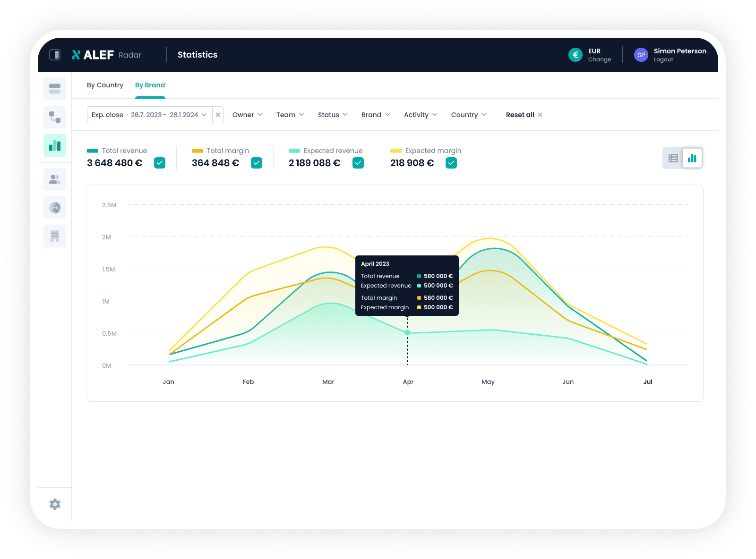Select the By Brand tab
This screenshot has width=756, height=559.
(150, 85)
